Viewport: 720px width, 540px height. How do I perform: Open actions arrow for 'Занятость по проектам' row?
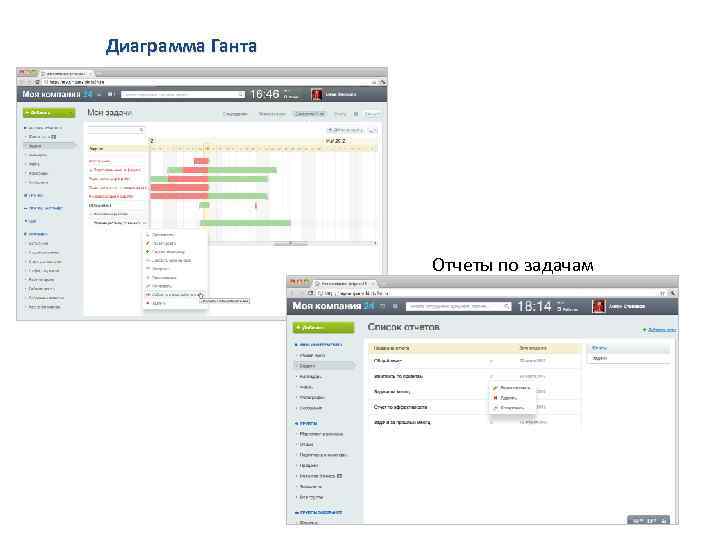click(491, 377)
